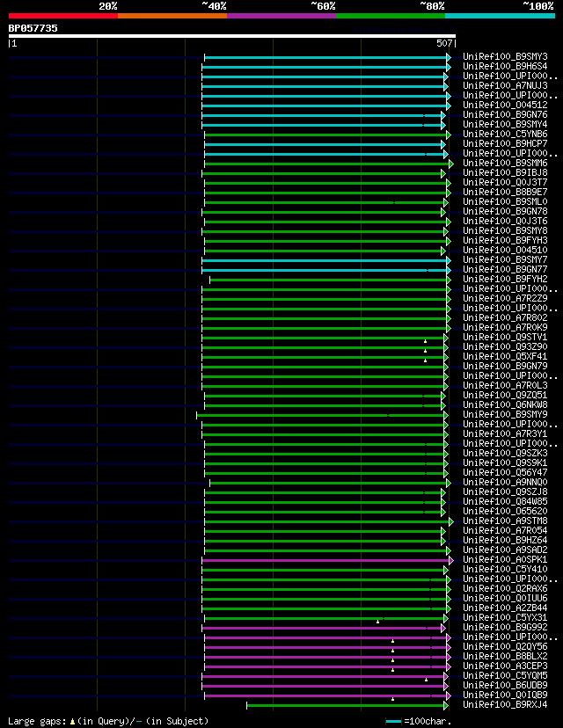This screenshot has width=563, height=728.
Task: Click the purple alignment bar for UniRef100_A0SPK1
Action: pyautogui.click(x=327, y=560)
